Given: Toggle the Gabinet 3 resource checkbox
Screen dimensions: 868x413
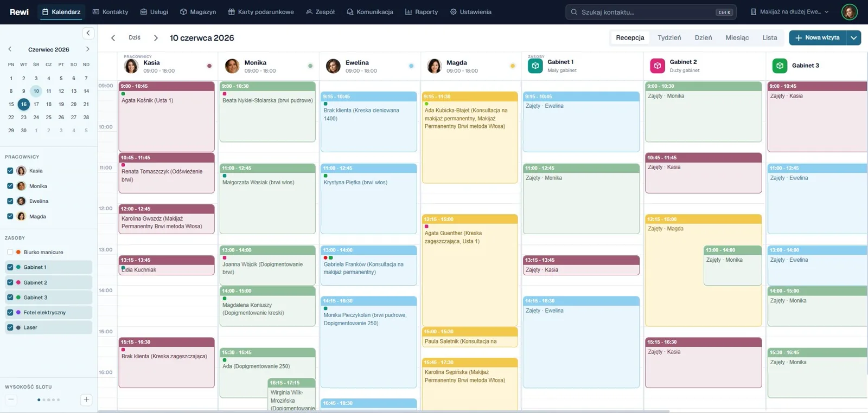Looking at the screenshot, I should [10, 298].
